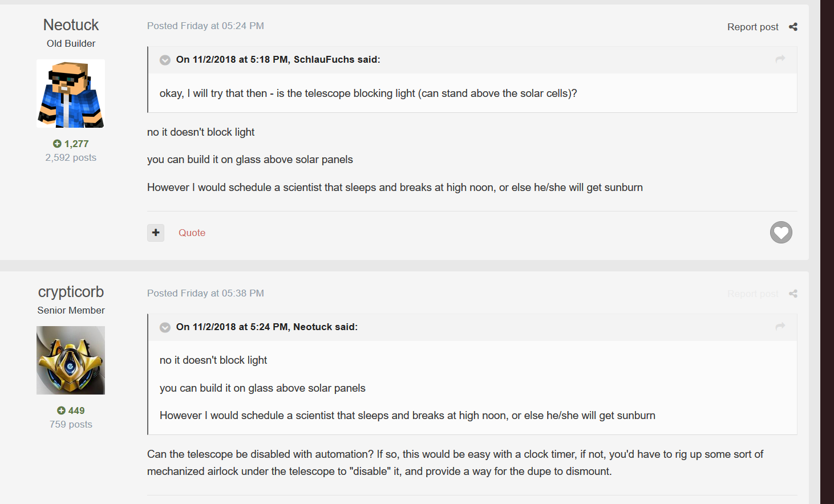Collapse the Neotuck quote block
Screen dimensions: 834x504
coord(165,327)
